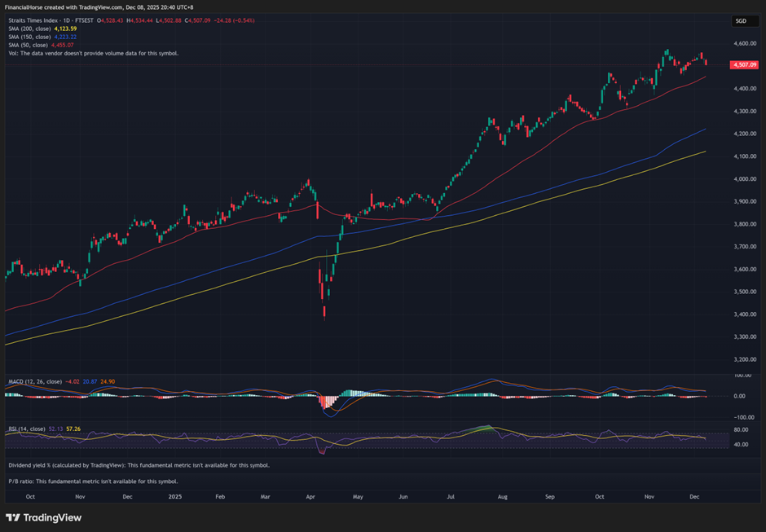Click the Apr marker on the time axis

tap(310, 495)
